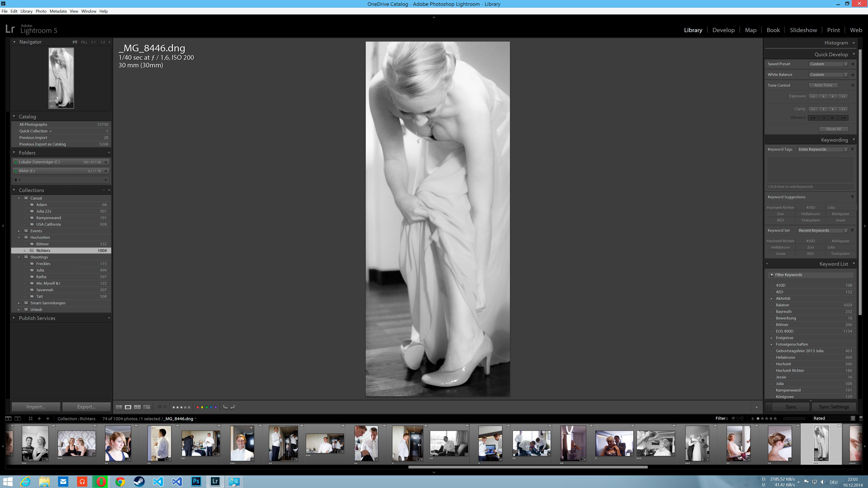Click the Import button
This screenshot has height=488, width=868.
tap(36, 407)
